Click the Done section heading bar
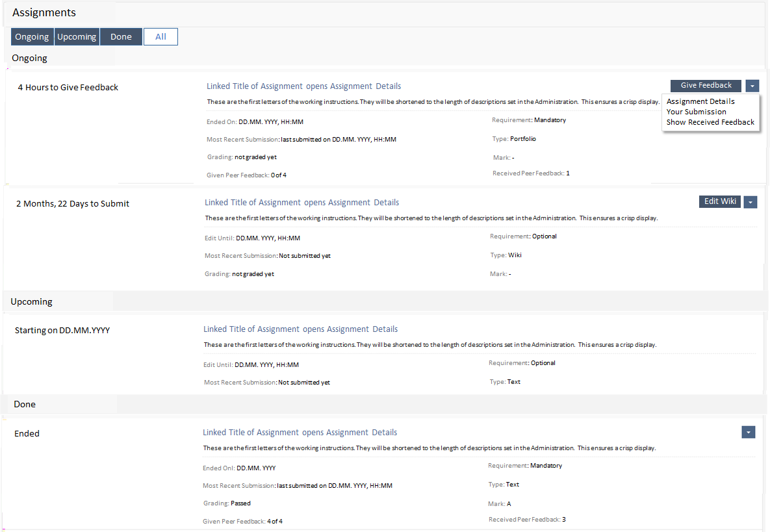The image size is (770, 532). point(25,404)
